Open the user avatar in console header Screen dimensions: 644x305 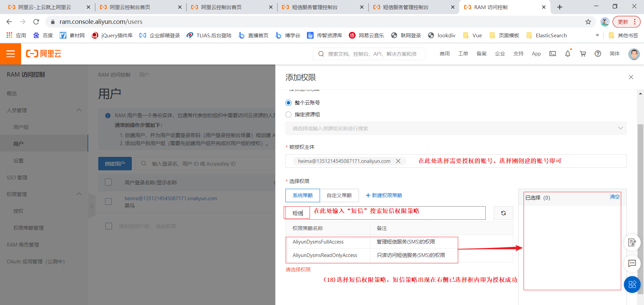(x=634, y=54)
